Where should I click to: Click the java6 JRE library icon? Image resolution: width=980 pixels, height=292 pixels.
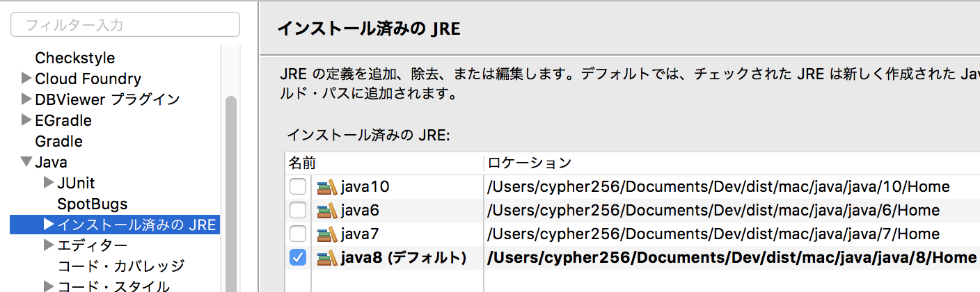click(327, 211)
